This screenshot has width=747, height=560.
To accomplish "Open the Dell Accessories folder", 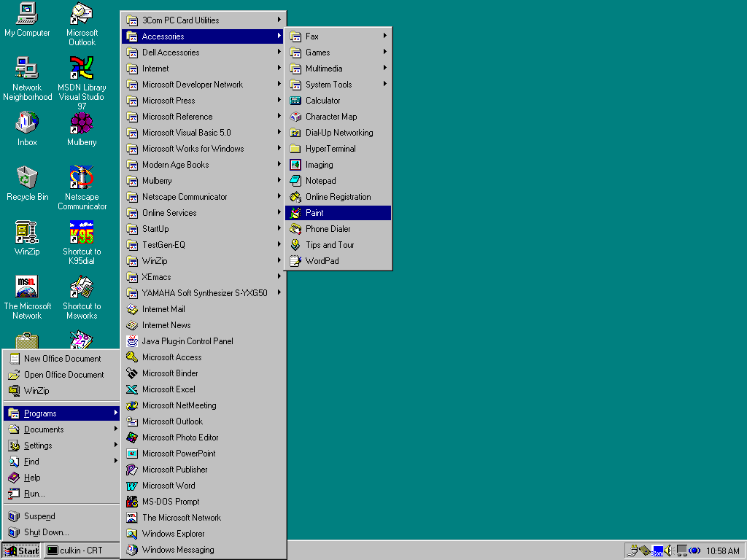I will pyautogui.click(x=204, y=52).
